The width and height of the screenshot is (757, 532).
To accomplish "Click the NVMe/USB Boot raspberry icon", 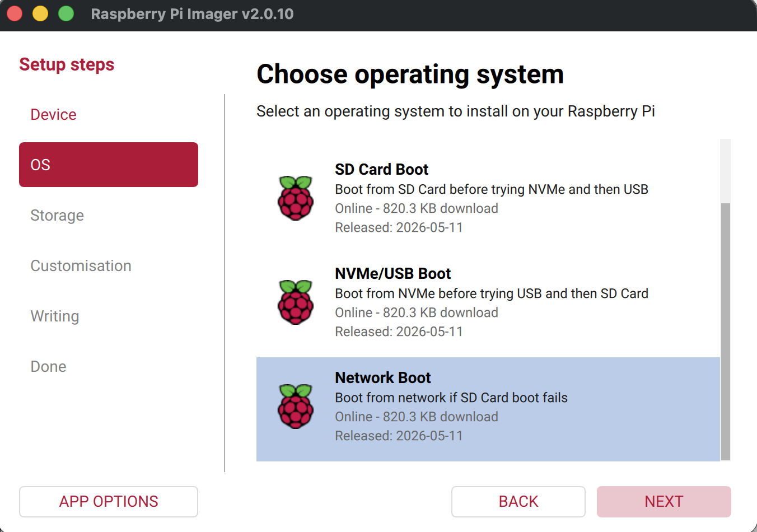I will click(x=296, y=302).
